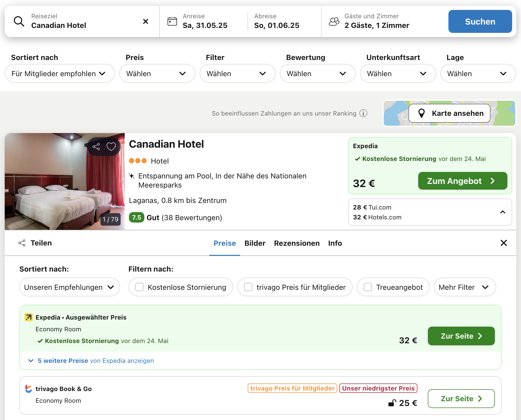Click the share icon on the hotel photo
521x420 pixels.
96,147
